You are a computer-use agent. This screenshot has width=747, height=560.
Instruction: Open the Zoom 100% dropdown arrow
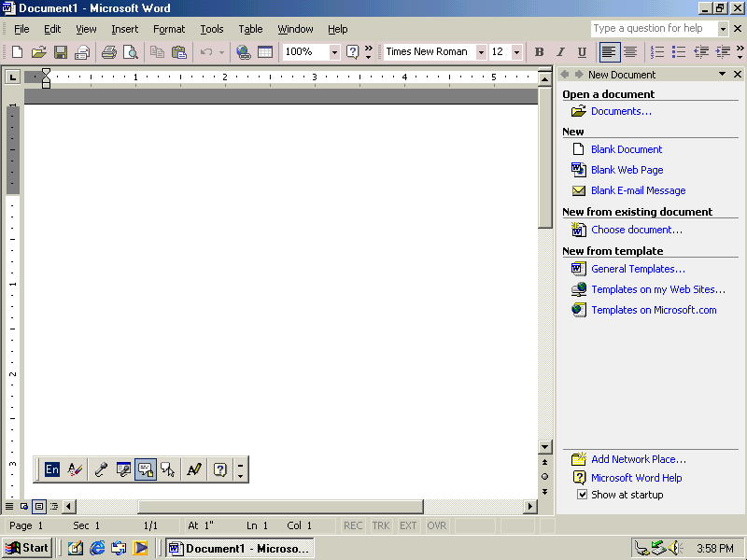tap(334, 52)
